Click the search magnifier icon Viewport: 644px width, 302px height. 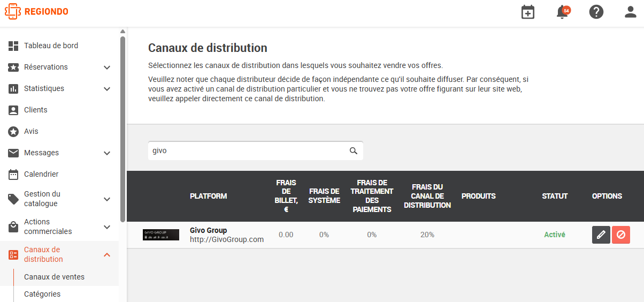(x=354, y=151)
